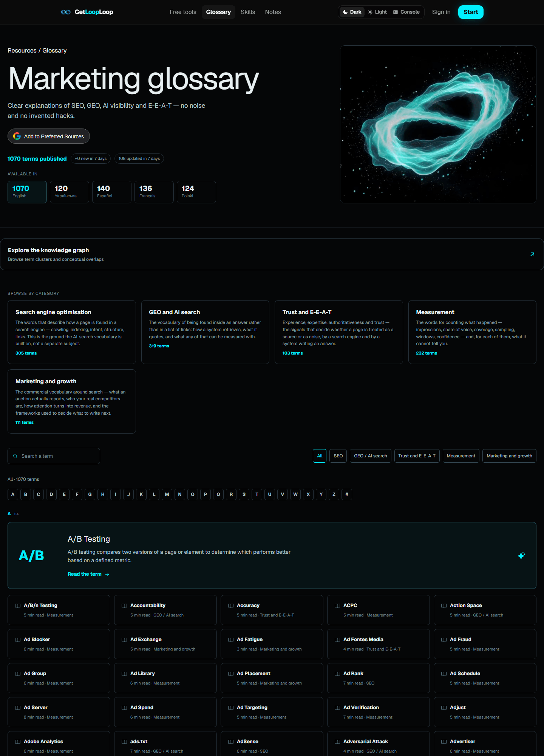Click the Google icon on Add to Preferred Sources
The width and height of the screenshot is (544, 756).
click(x=17, y=136)
